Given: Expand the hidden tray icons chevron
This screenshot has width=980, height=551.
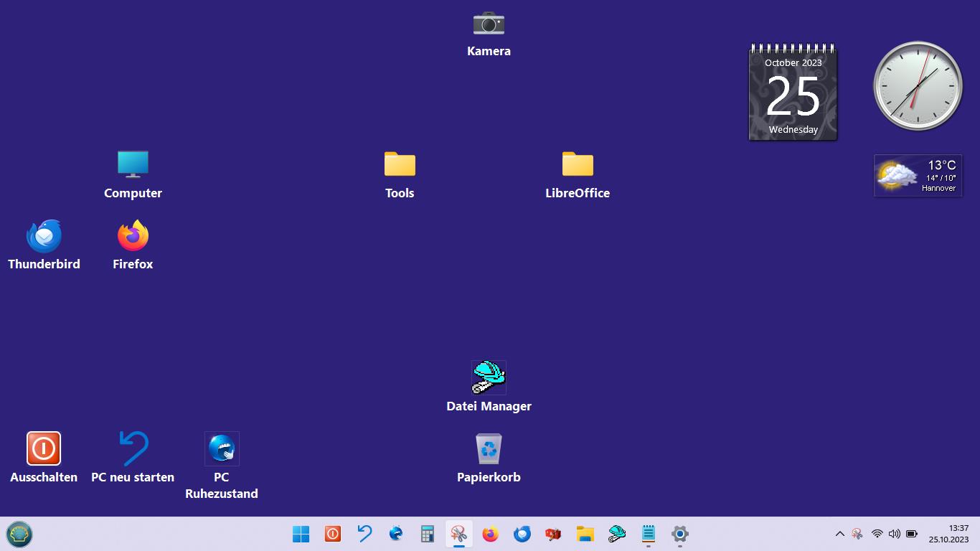Looking at the screenshot, I should [x=839, y=534].
